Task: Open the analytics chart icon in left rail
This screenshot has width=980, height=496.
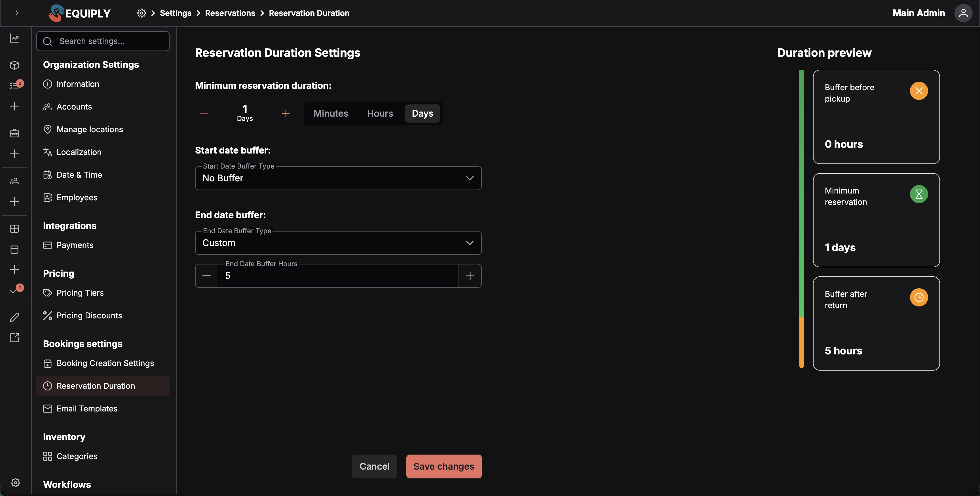Action: pyautogui.click(x=14, y=38)
